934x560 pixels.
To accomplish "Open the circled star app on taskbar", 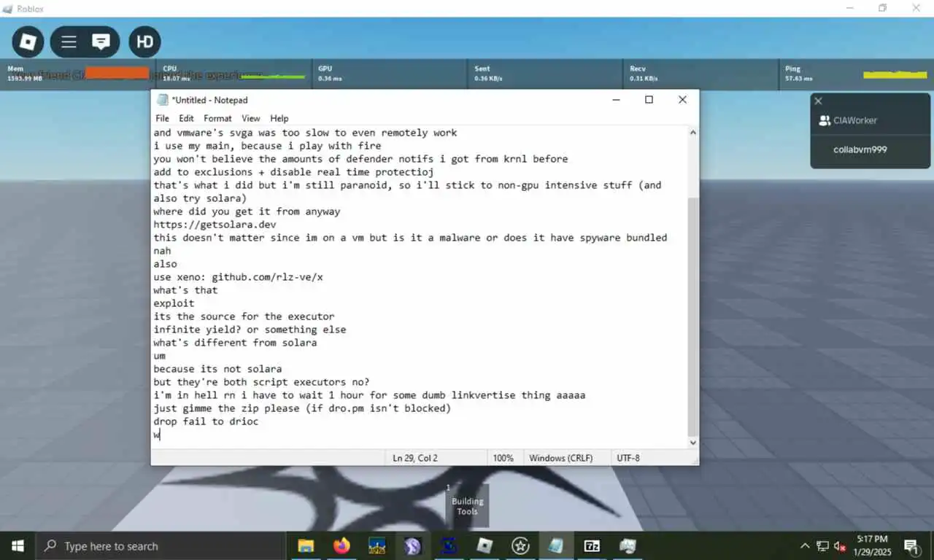I will click(520, 545).
